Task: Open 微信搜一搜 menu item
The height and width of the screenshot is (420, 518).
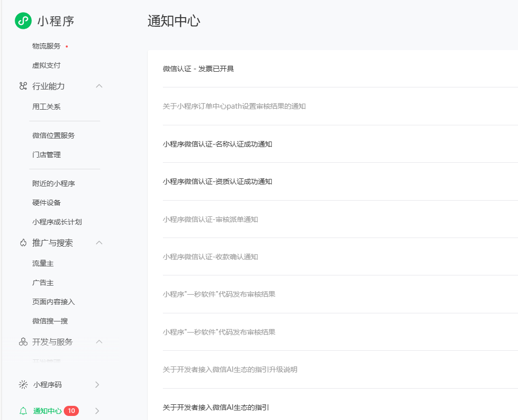Action: pos(50,321)
